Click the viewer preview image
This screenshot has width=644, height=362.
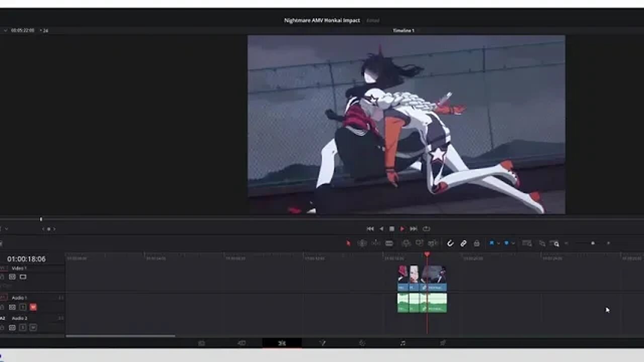coord(406,124)
